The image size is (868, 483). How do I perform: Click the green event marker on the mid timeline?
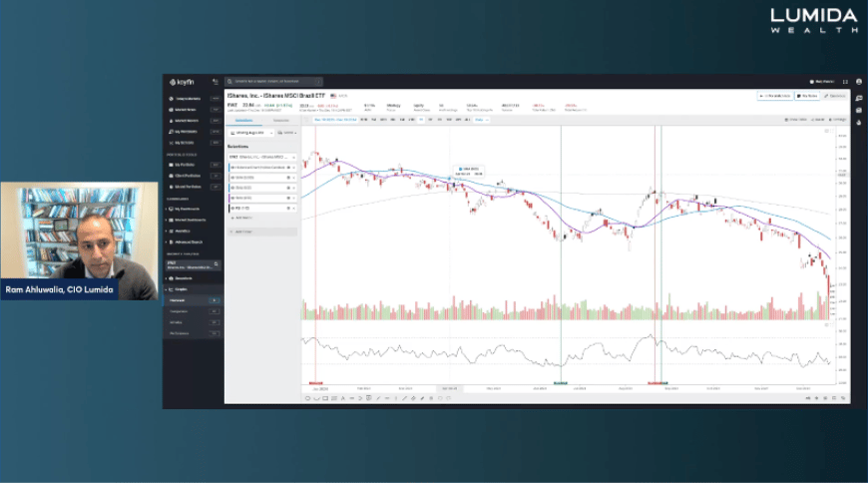[x=561, y=383]
